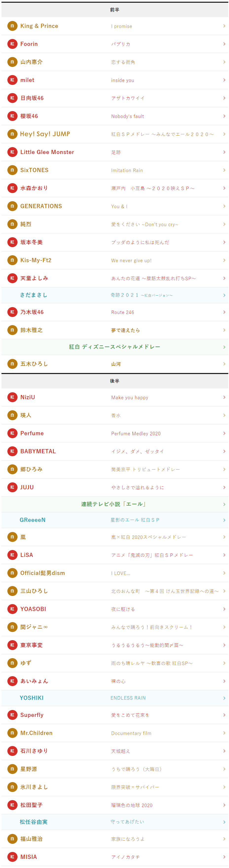Expand the 紅白 ディズニースペシャルメドレー row arrow
Viewport: 229px width, 868px height.
coord(224,347)
